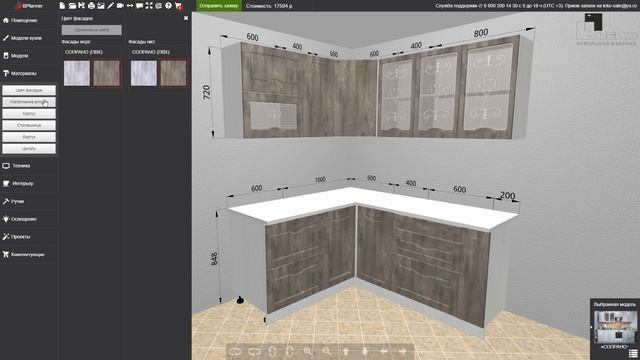Click the globe icon in toolbar

click(158, 6)
